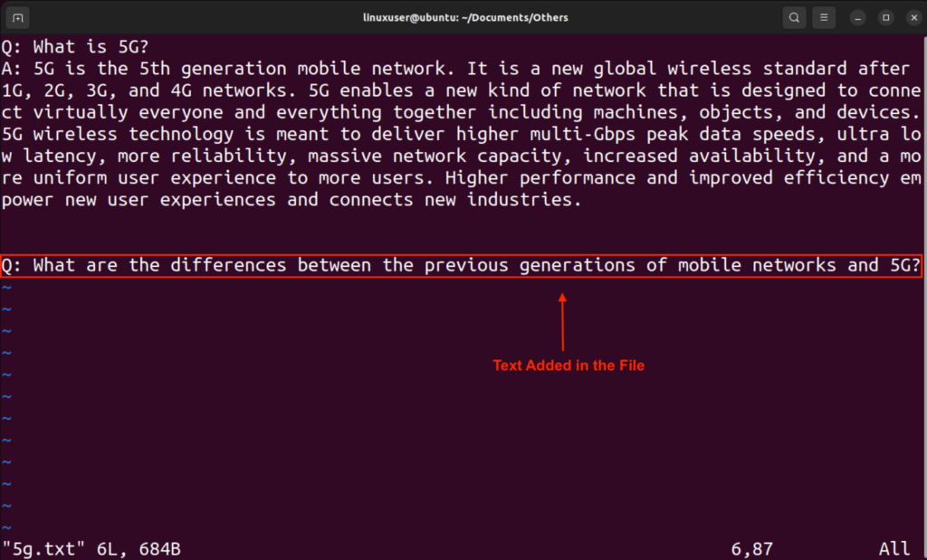Click the search icon in the header bar
The image size is (927, 560).
coord(794,17)
